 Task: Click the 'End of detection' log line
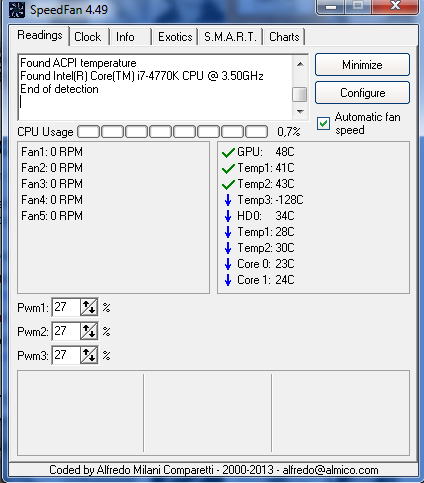tap(59, 89)
